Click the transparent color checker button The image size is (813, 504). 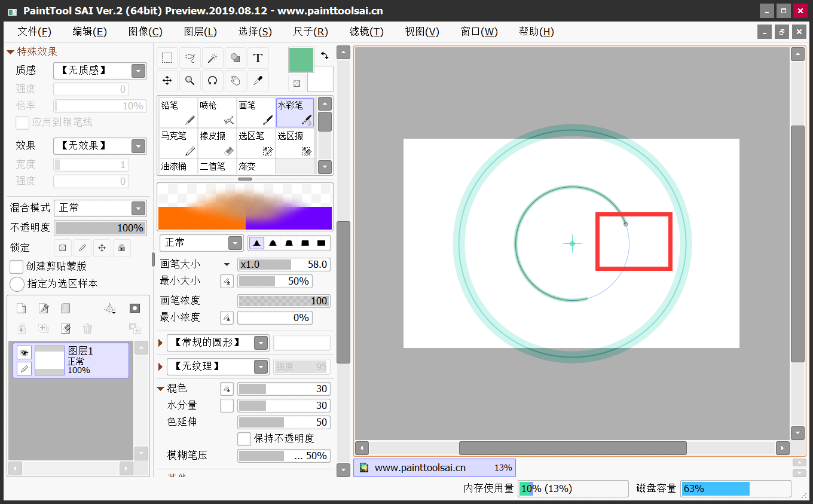[297, 83]
